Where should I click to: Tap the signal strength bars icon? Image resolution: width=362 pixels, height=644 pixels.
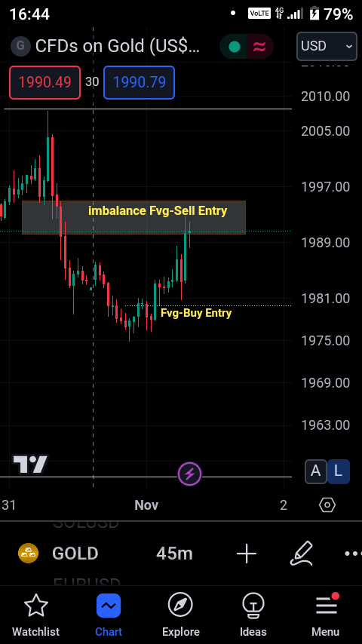coord(295,14)
